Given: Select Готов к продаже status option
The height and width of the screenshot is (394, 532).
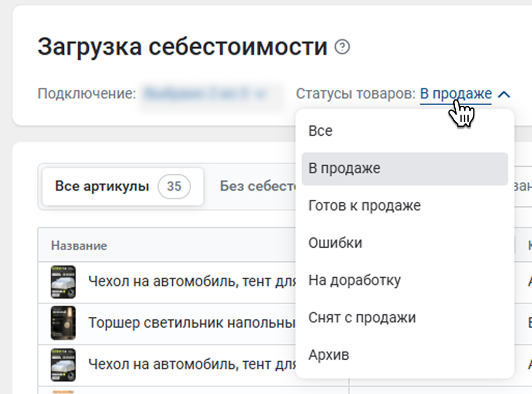Looking at the screenshot, I should click(365, 206).
